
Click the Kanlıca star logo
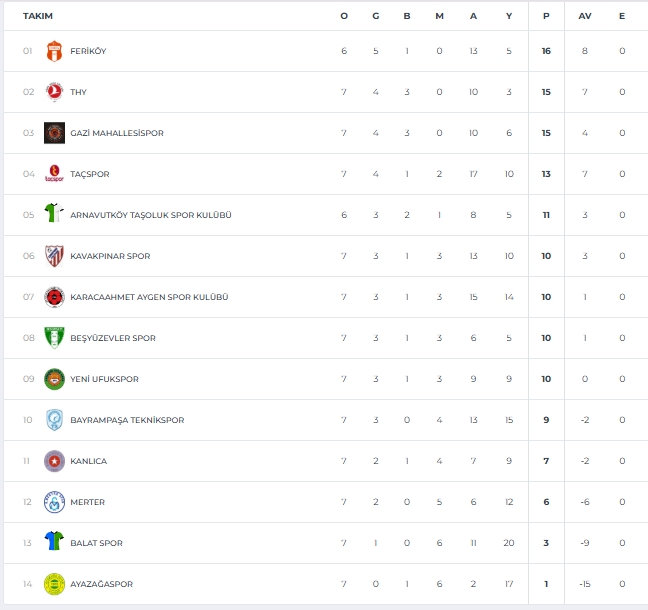tap(54, 461)
